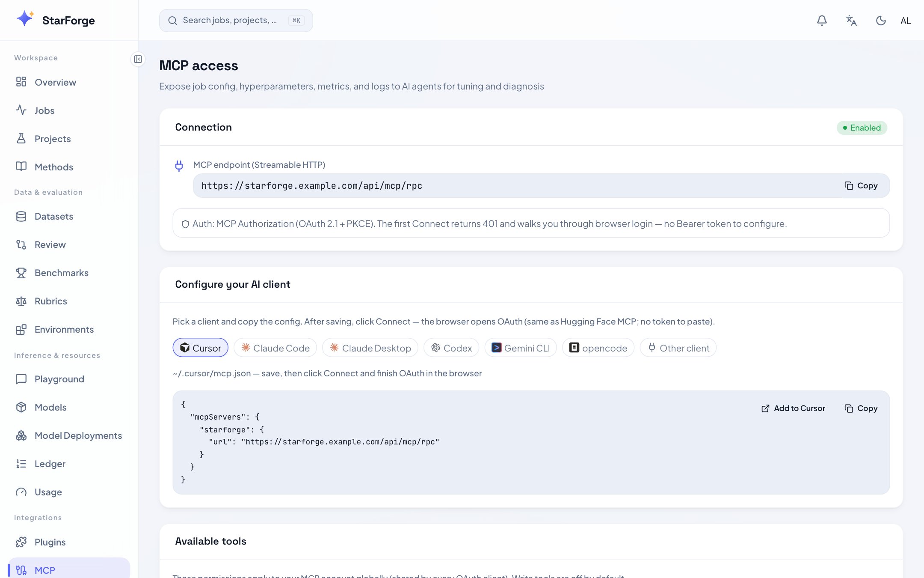
Task: Click the shield icon in the Auth note
Action: (x=185, y=224)
